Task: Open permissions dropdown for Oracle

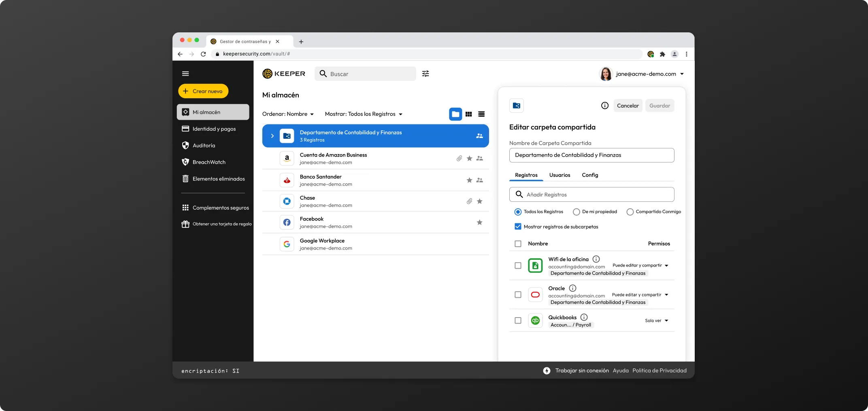Action: pyautogui.click(x=640, y=295)
